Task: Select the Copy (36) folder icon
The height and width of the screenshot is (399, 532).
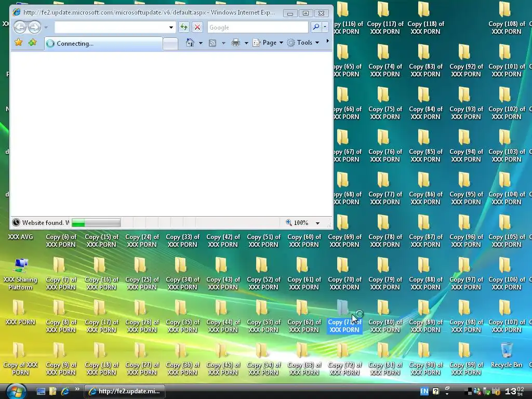Action: point(180,350)
